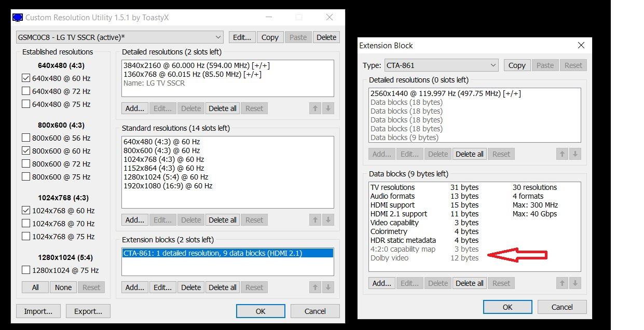The width and height of the screenshot is (644, 330).
Task: Click up arrow in Extension Block detailed resolutions
Action: [x=562, y=154]
